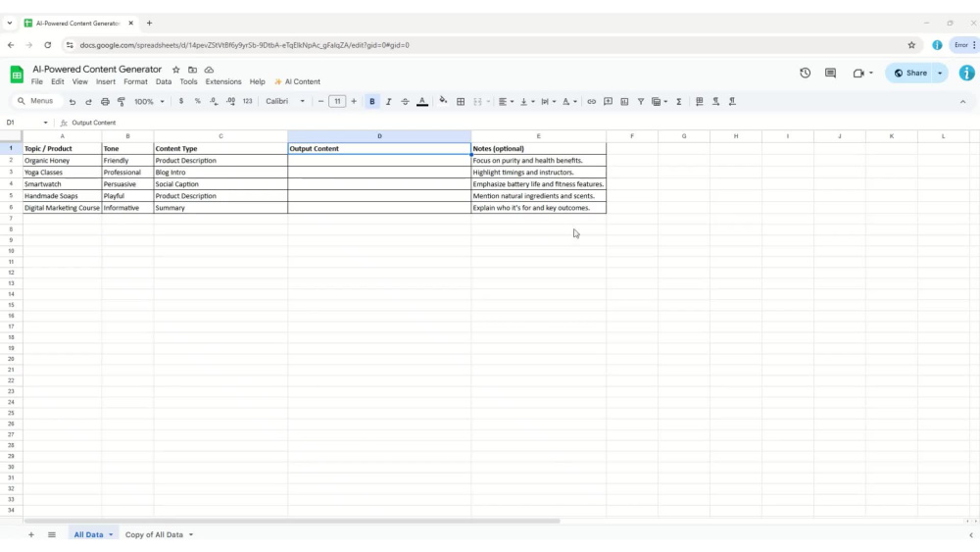Viewport: 980px width, 552px height.
Task: Open more number formats 123 button
Action: pyautogui.click(x=248, y=101)
